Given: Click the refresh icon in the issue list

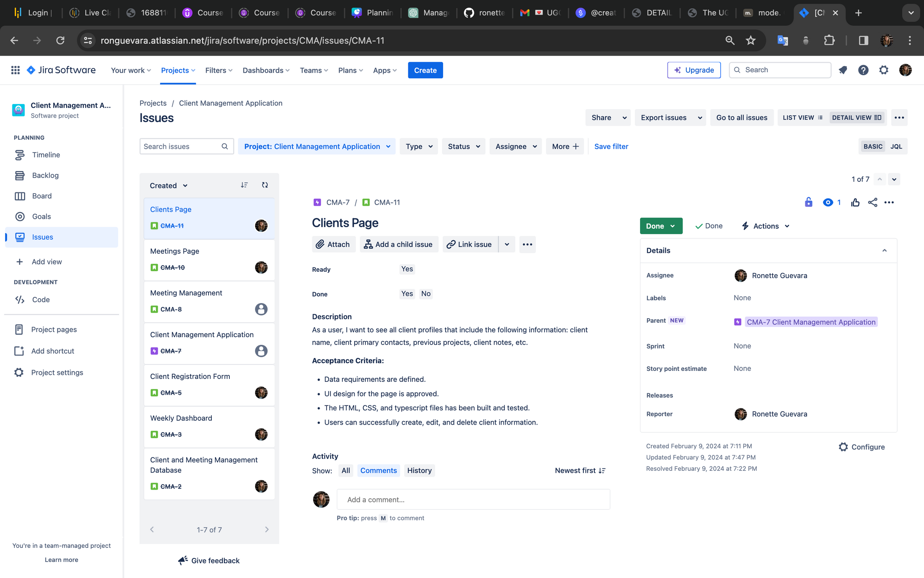Looking at the screenshot, I should tap(265, 185).
